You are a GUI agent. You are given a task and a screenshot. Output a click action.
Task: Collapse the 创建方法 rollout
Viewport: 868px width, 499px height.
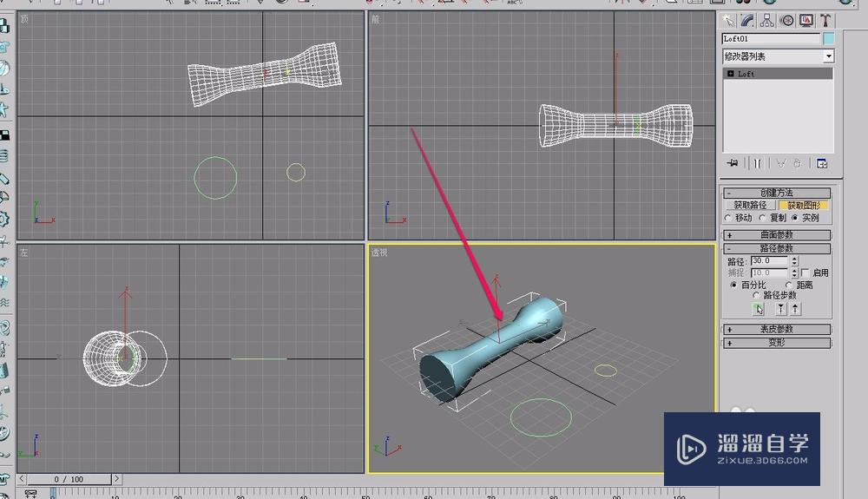pos(777,193)
